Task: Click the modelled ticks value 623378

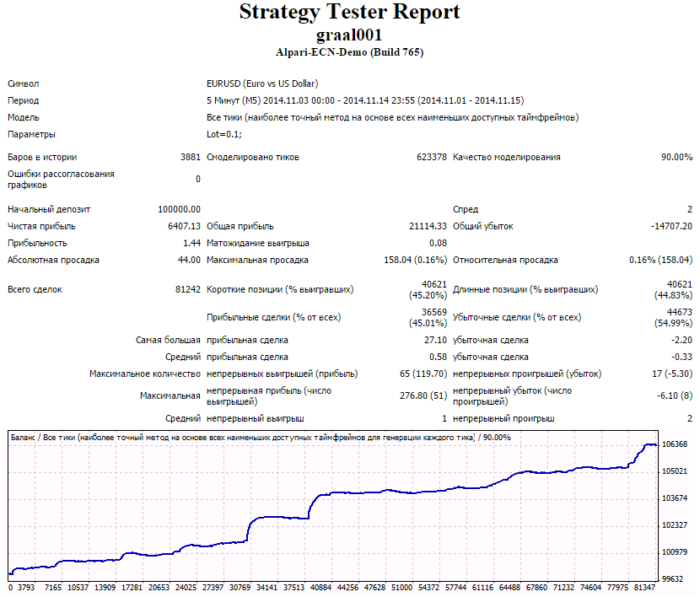Action: (431, 157)
